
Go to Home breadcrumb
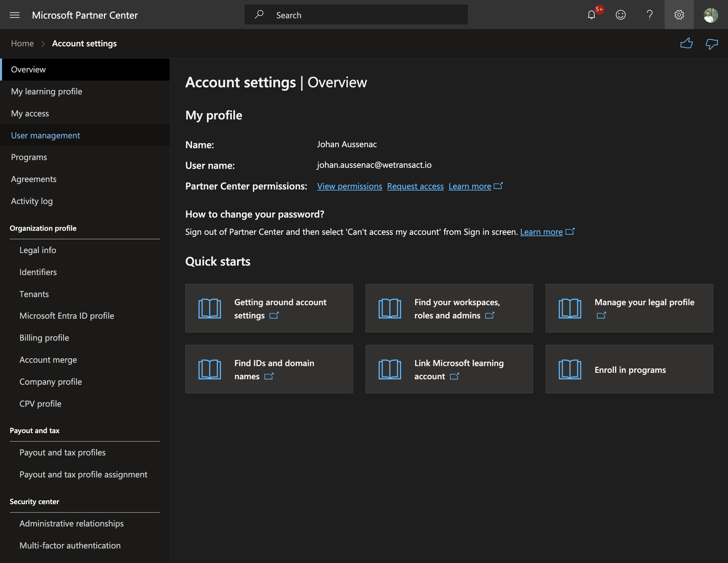click(x=22, y=43)
